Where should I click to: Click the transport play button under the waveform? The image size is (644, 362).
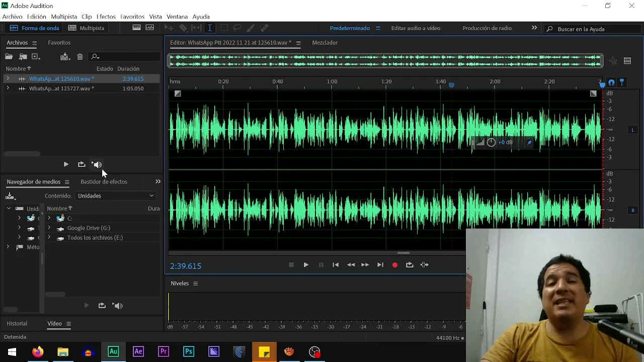click(x=306, y=265)
